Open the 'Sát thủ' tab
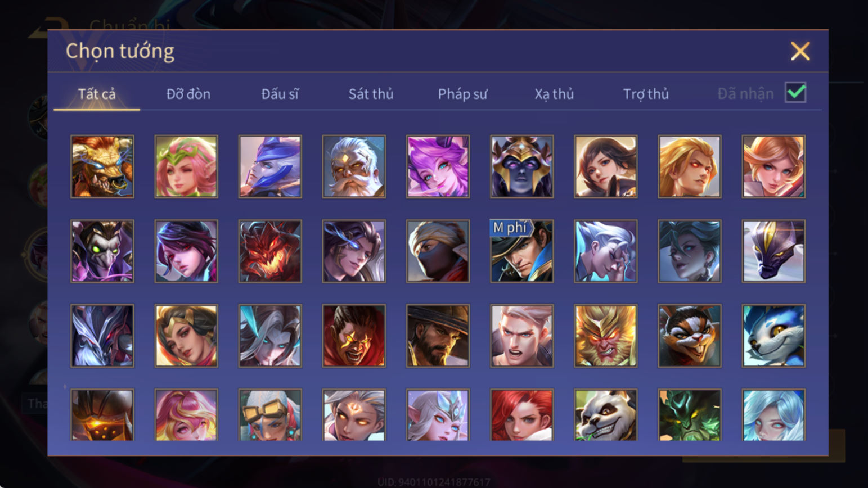 pos(371,94)
